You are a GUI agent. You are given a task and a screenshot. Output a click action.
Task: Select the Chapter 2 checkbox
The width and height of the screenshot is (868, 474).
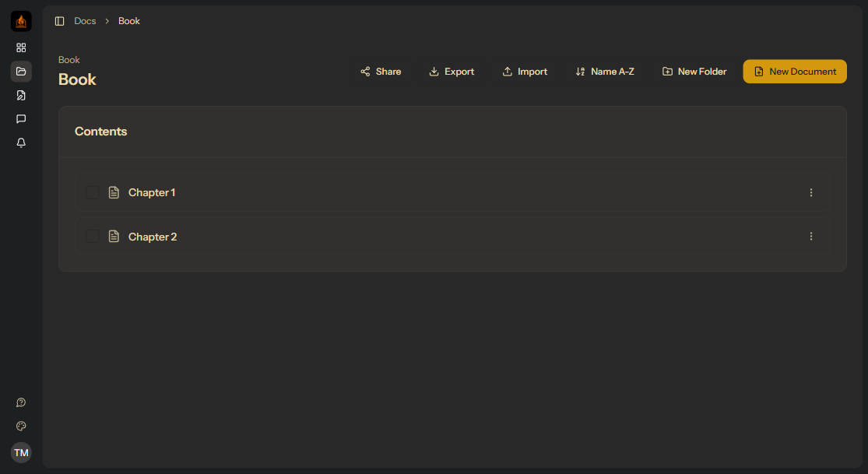pyautogui.click(x=93, y=236)
